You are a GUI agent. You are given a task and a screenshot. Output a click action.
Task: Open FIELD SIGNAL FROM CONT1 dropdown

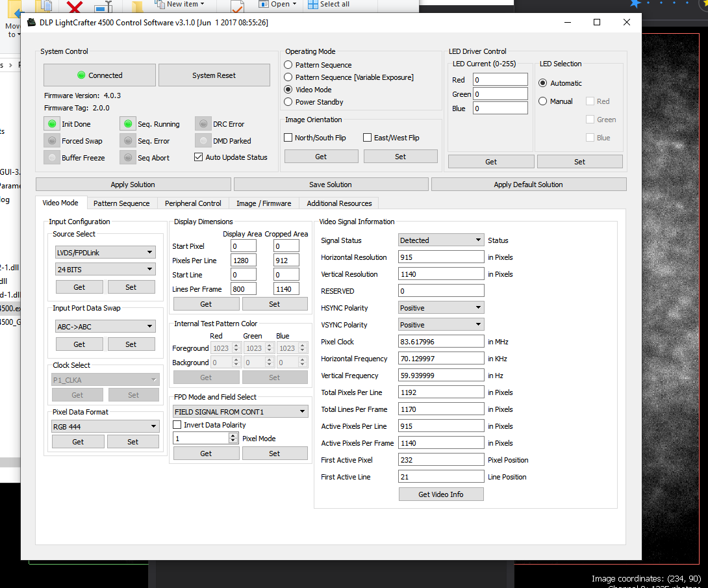tap(241, 411)
